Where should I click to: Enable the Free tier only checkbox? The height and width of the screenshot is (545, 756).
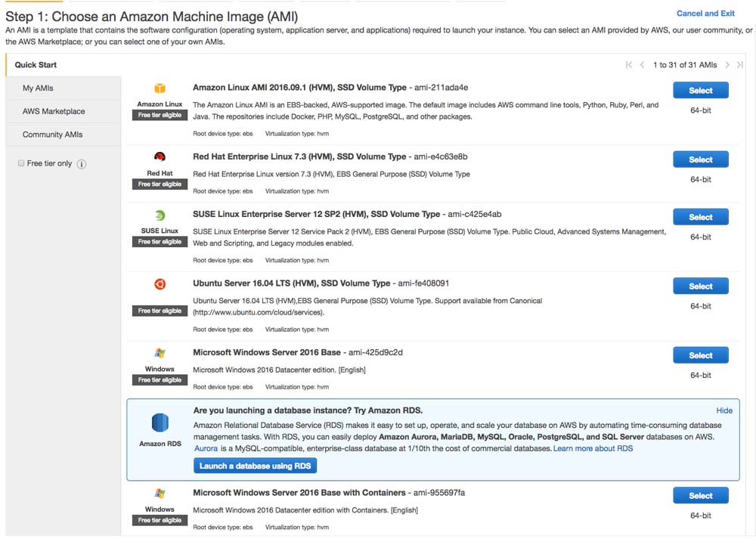[21, 163]
